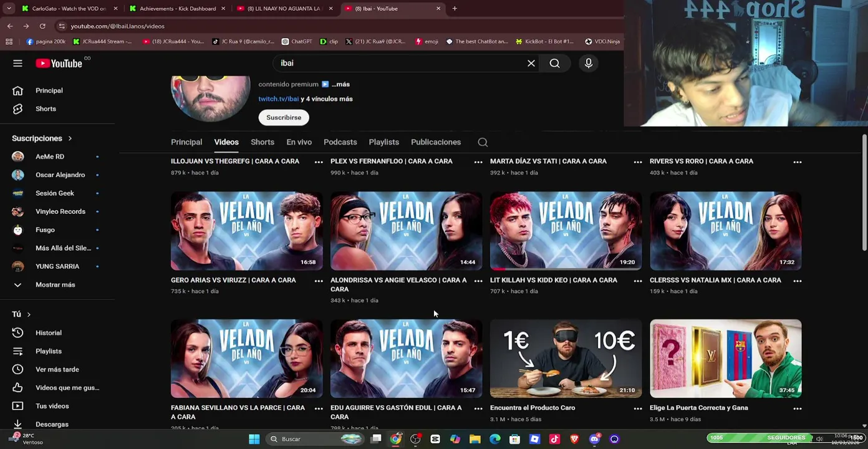Screen dimensions: 868x449
Task: Click the Windows taskbar Buscar search box
Action: point(315,439)
